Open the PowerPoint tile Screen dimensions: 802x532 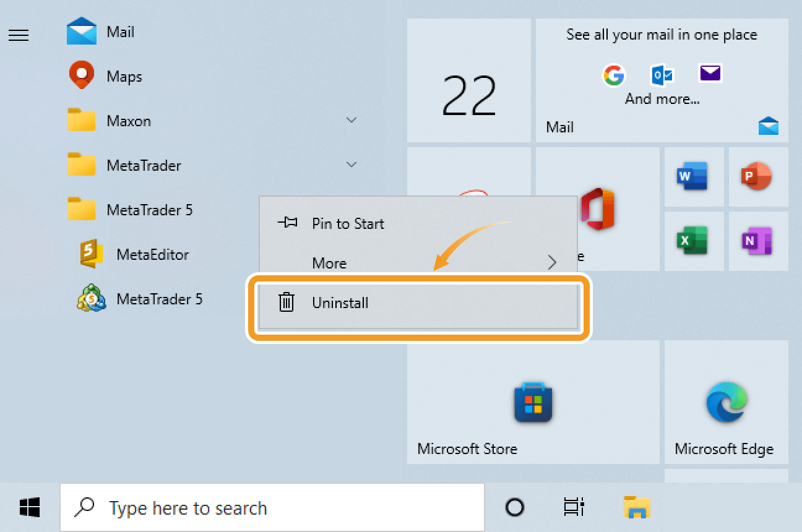click(756, 177)
